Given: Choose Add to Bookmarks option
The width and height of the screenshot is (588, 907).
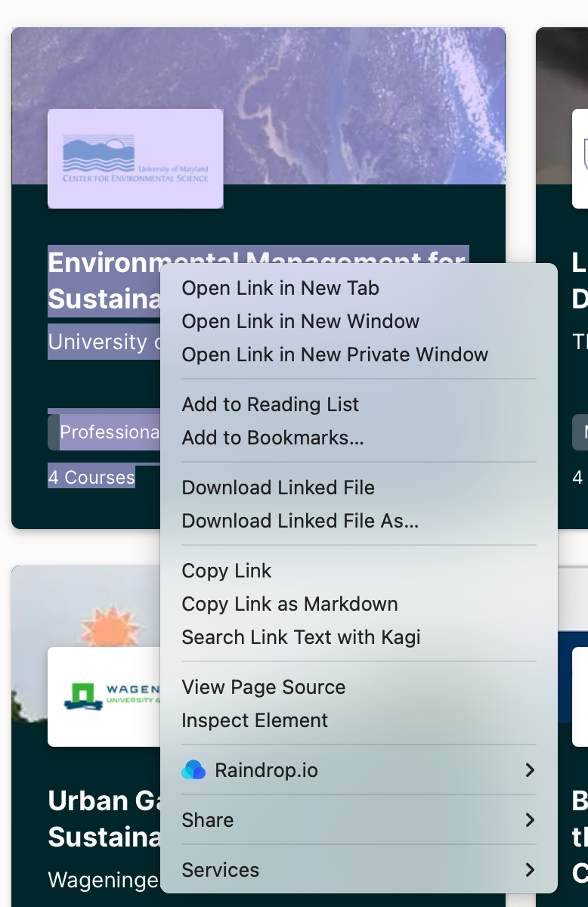Looking at the screenshot, I should (273, 438).
